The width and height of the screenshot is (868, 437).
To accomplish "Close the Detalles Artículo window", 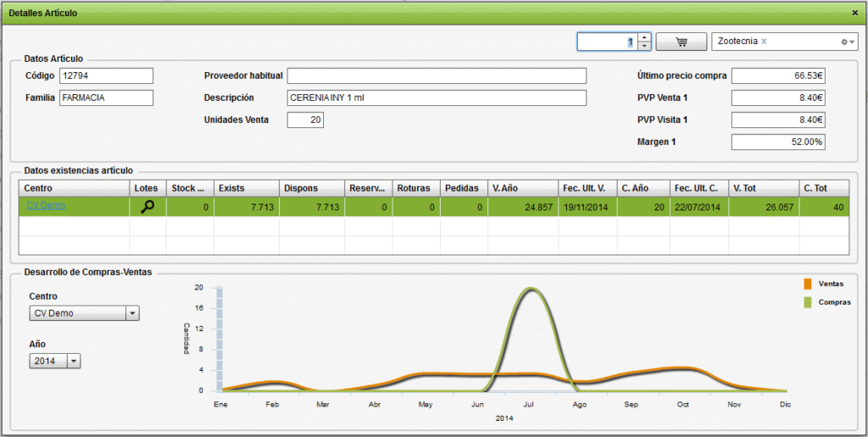I will [x=854, y=13].
